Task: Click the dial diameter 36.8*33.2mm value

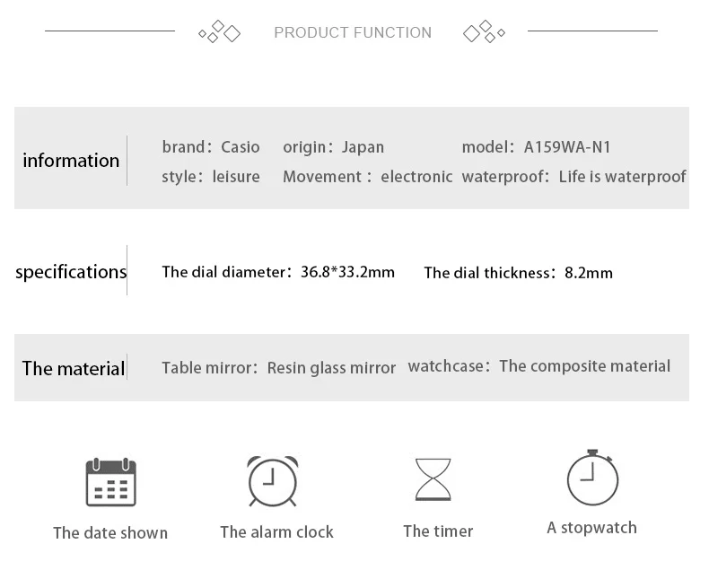Action: 347,272
